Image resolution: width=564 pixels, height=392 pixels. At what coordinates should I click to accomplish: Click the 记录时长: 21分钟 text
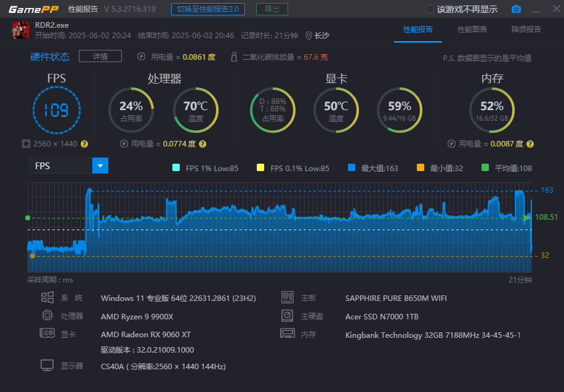tap(270, 36)
